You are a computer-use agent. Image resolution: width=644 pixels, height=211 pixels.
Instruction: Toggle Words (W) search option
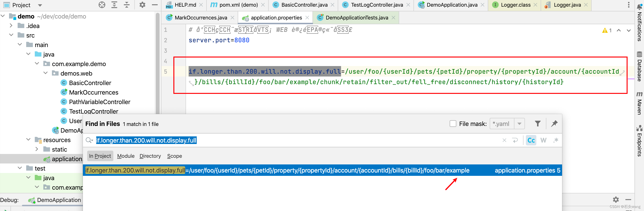[x=543, y=140]
